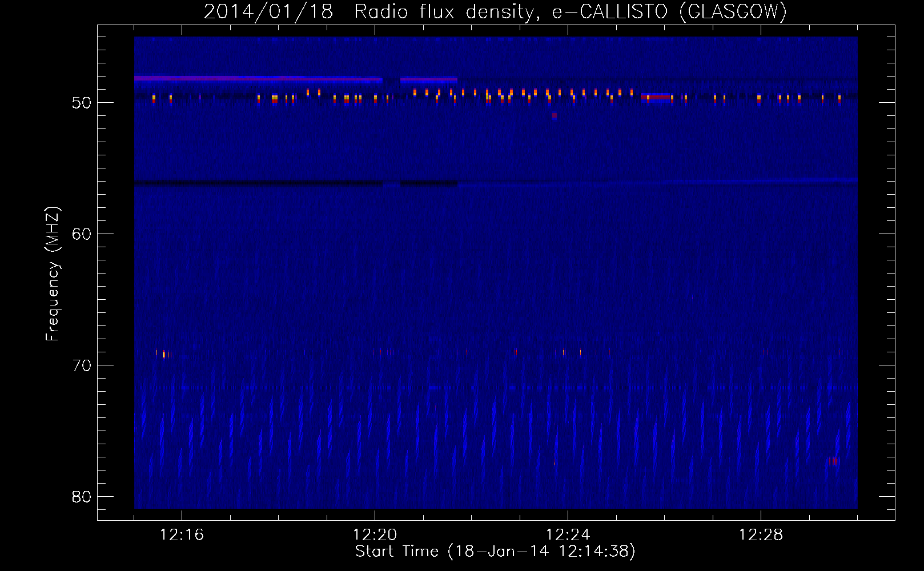Select the 12:28 time axis label
Screen dimensions: 924x571
761,534
